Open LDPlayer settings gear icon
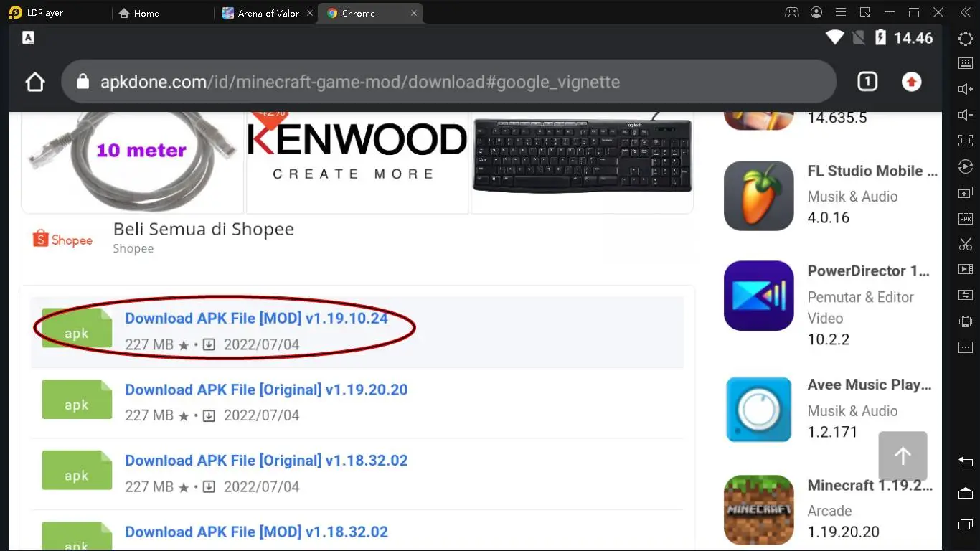980x551 pixels. (x=966, y=39)
